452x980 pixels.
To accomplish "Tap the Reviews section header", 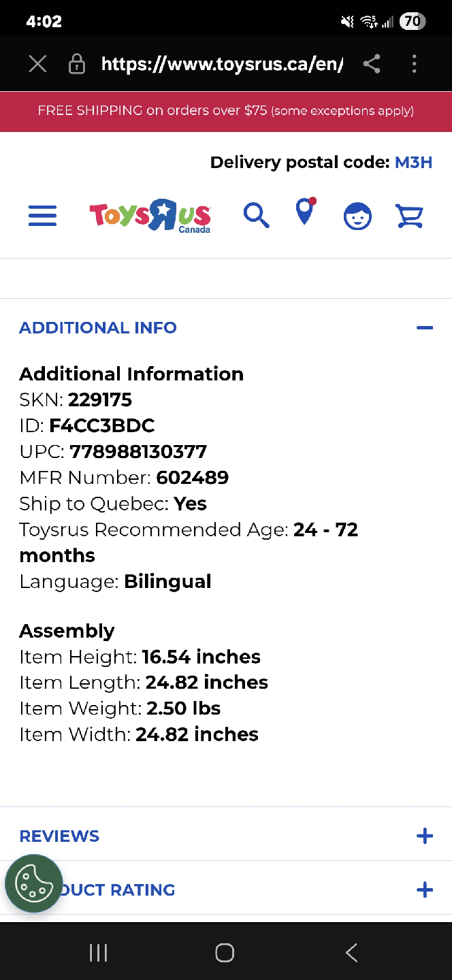I will (x=59, y=836).
